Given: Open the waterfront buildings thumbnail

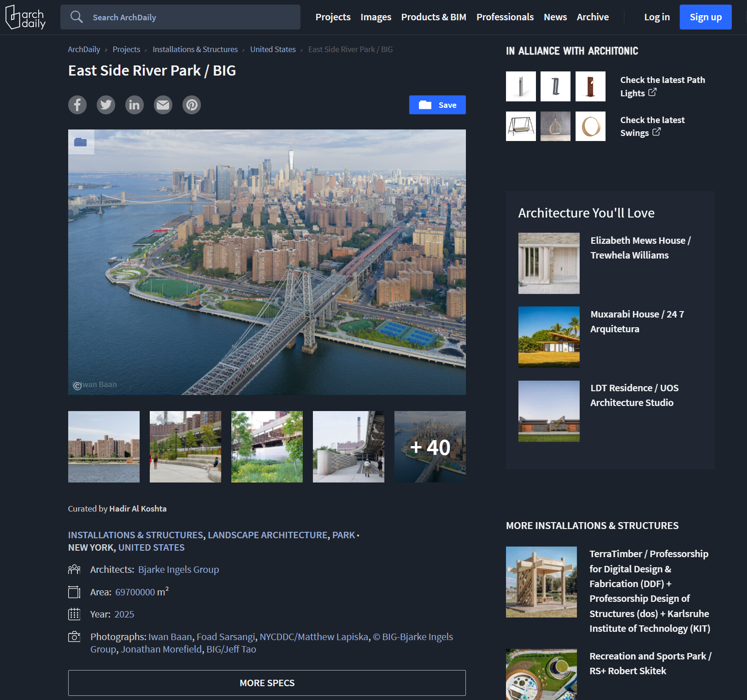Looking at the screenshot, I should tap(104, 447).
